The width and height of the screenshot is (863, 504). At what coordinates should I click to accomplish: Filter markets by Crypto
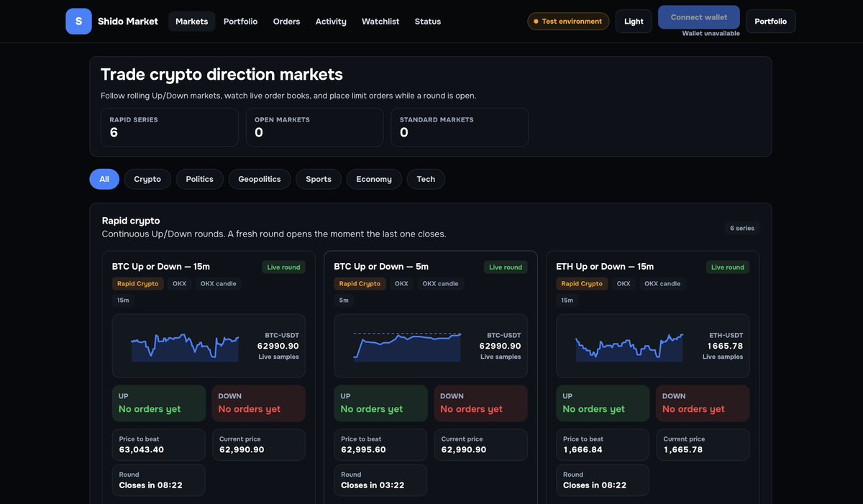147,179
